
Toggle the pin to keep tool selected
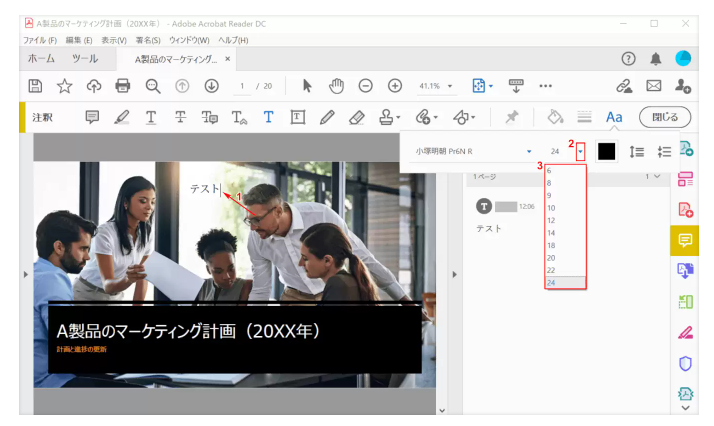[512, 117]
